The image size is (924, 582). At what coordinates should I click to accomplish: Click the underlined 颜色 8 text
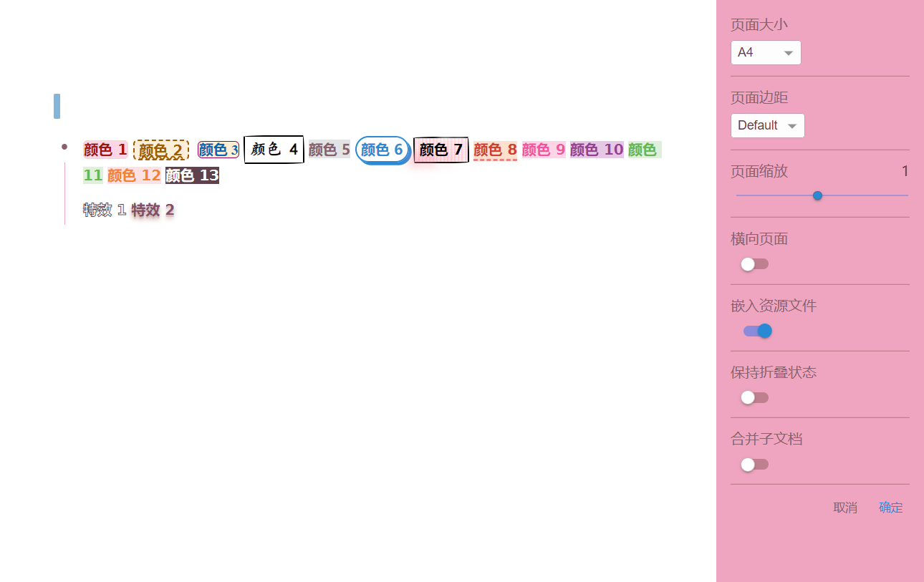(495, 150)
